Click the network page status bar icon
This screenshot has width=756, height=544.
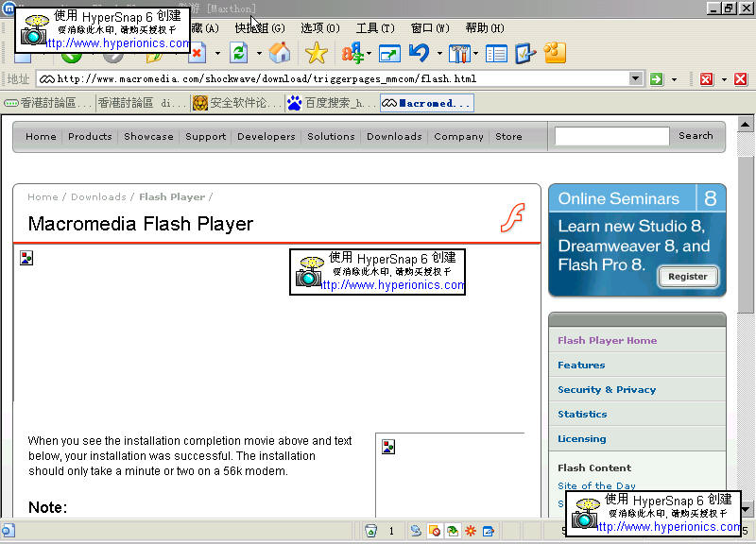(416, 531)
